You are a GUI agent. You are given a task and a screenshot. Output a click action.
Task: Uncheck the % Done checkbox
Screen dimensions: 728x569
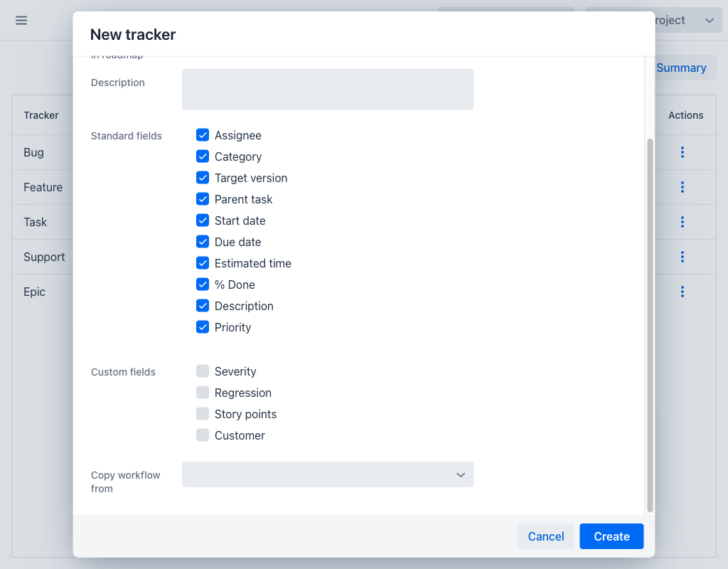click(203, 284)
